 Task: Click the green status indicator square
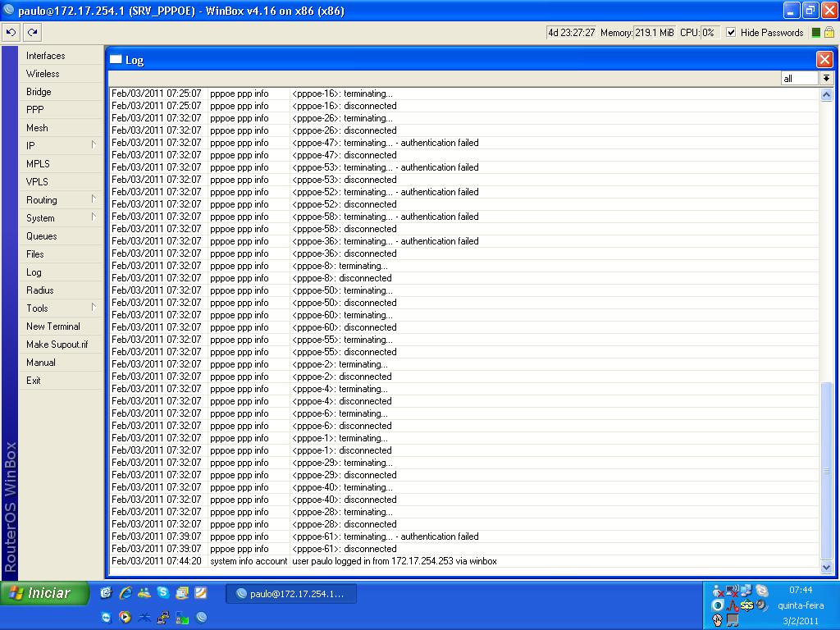pos(816,33)
